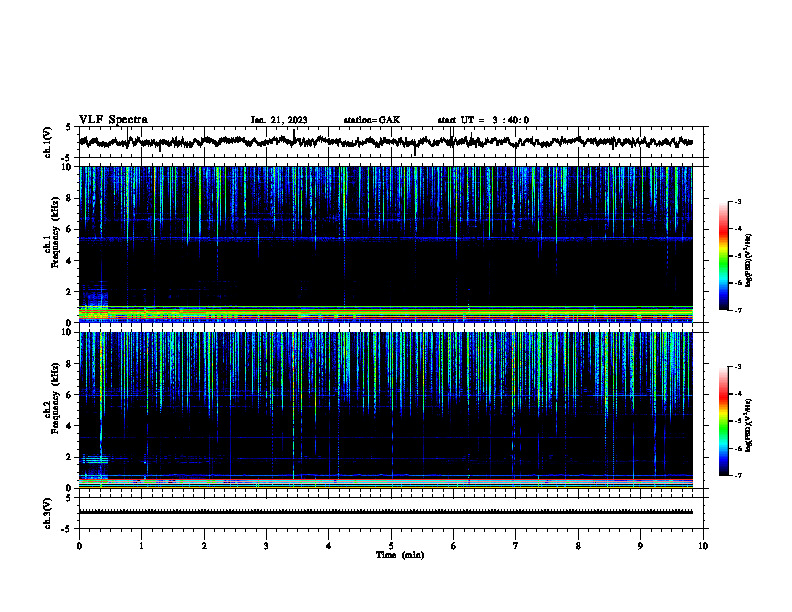Click the ch.1 waveform trace at top

(x=386, y=142)
